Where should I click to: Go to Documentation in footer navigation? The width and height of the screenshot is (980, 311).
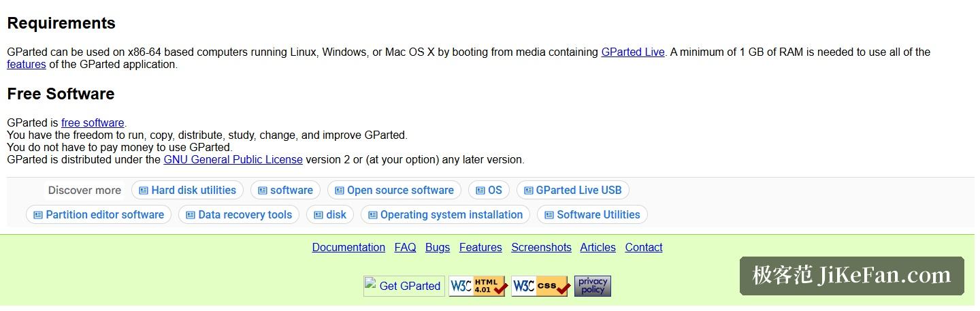coord(348,248)
